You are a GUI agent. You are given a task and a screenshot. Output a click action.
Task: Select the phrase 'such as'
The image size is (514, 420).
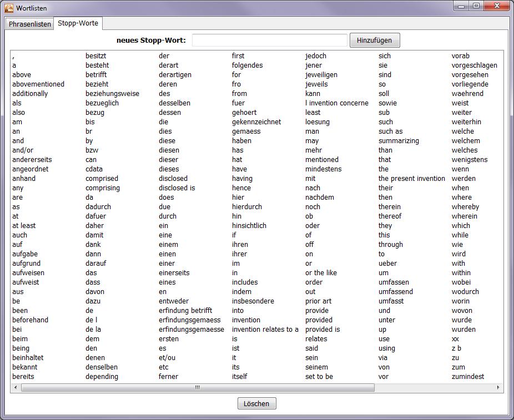point(391,131)
